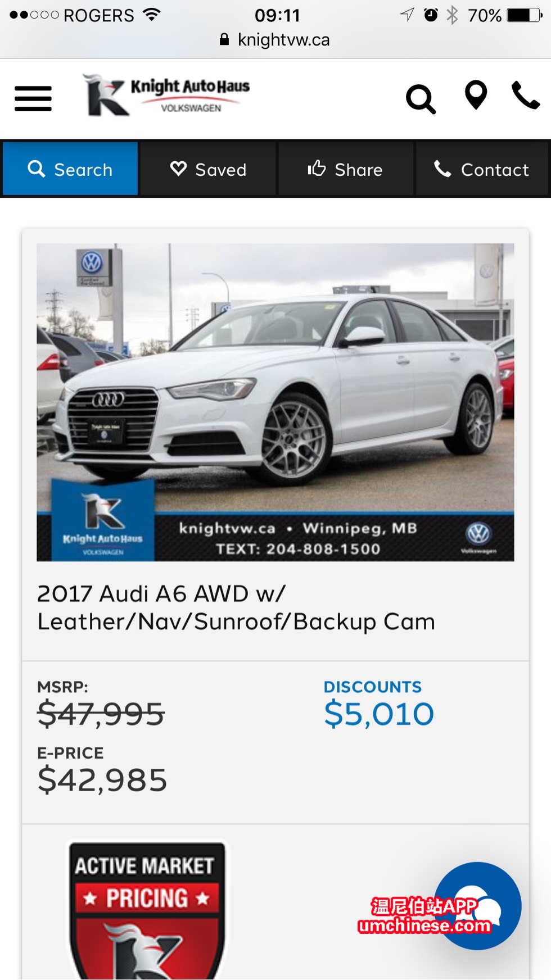Tap the header magnifying glass search icon
Screen dimensions: 551x980
pyautogui.click(x=421, y=99)
